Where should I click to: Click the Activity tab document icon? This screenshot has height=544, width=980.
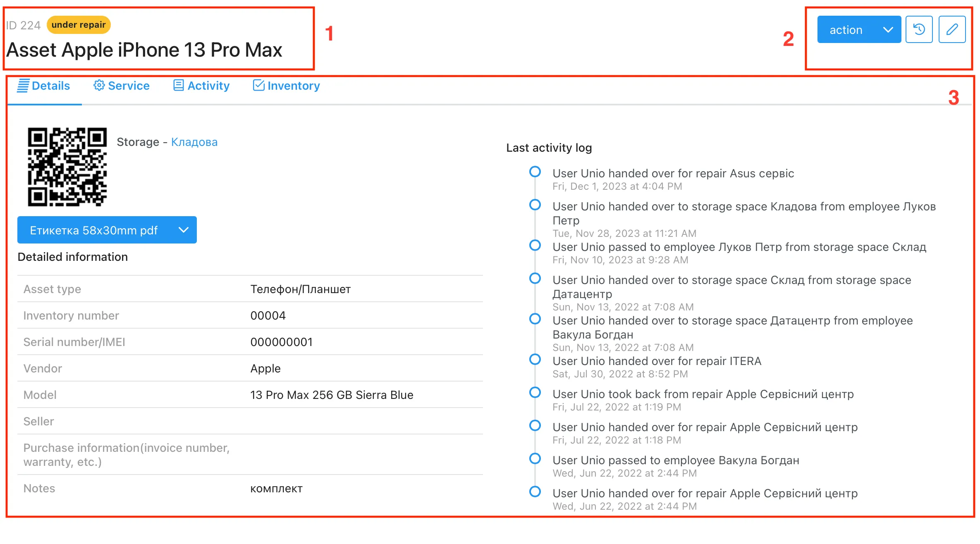pyautogui.click(x=178, y=85)
